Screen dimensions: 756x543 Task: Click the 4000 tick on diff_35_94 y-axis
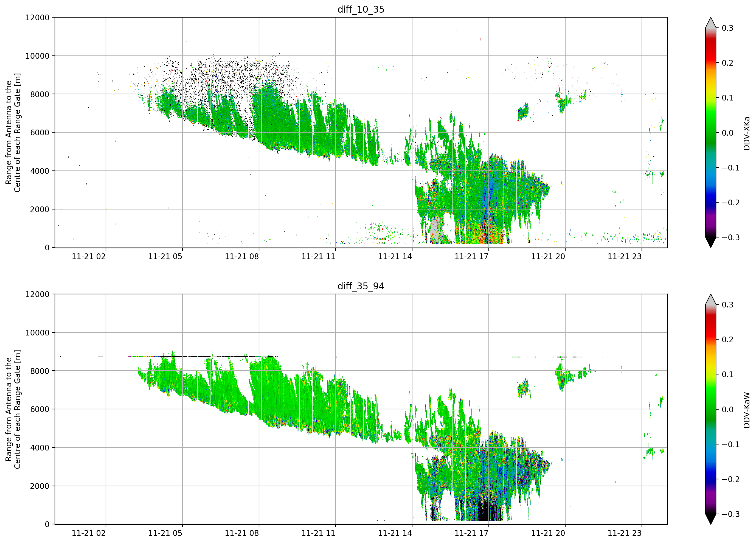(40, 448)
